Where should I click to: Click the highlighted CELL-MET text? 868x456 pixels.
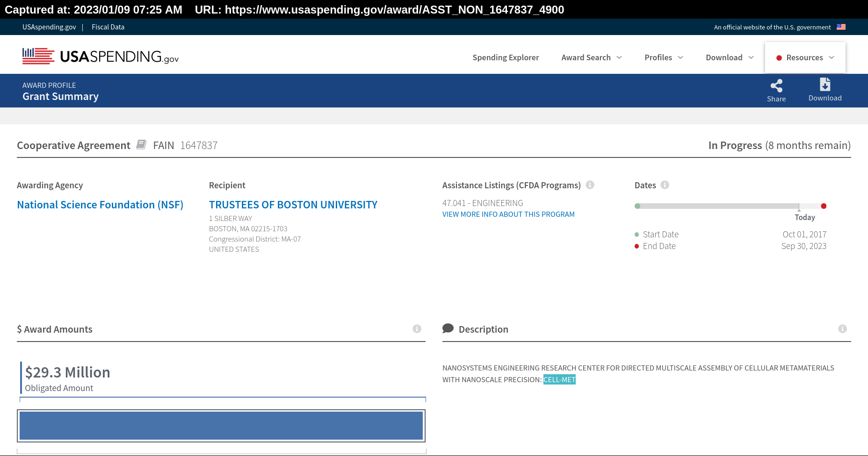click(559, 380)
